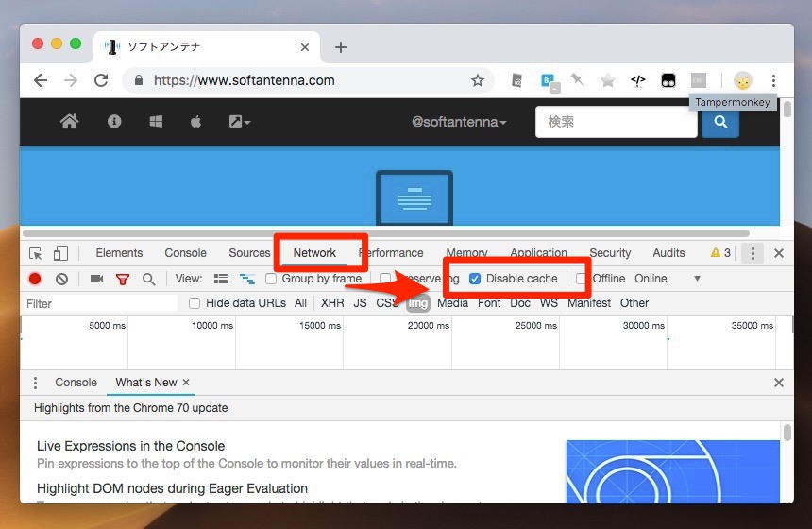The height and width of the screenshot is (529, 812).
Task: Clear the network log with the clear icon
Action: pos(61,279)
